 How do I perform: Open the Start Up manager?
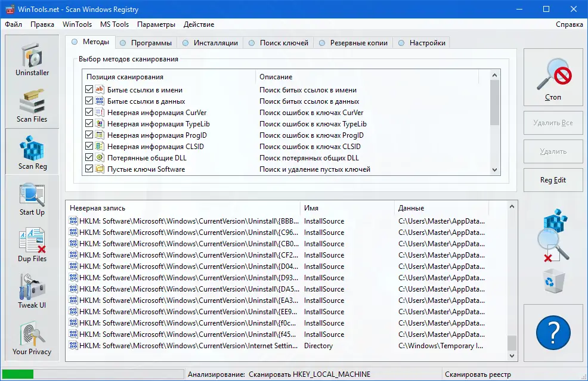point(32,199)
